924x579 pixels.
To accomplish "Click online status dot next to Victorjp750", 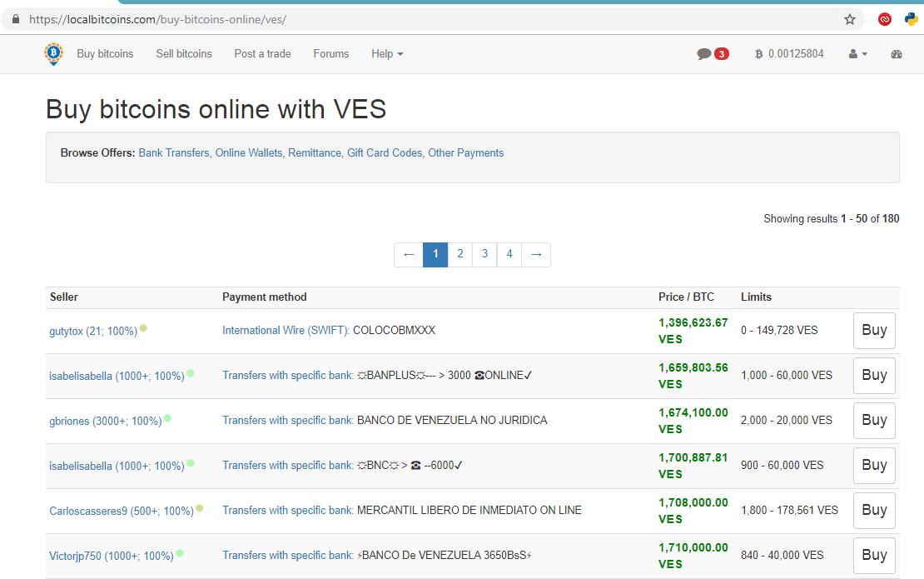I will tap(180, 553).
